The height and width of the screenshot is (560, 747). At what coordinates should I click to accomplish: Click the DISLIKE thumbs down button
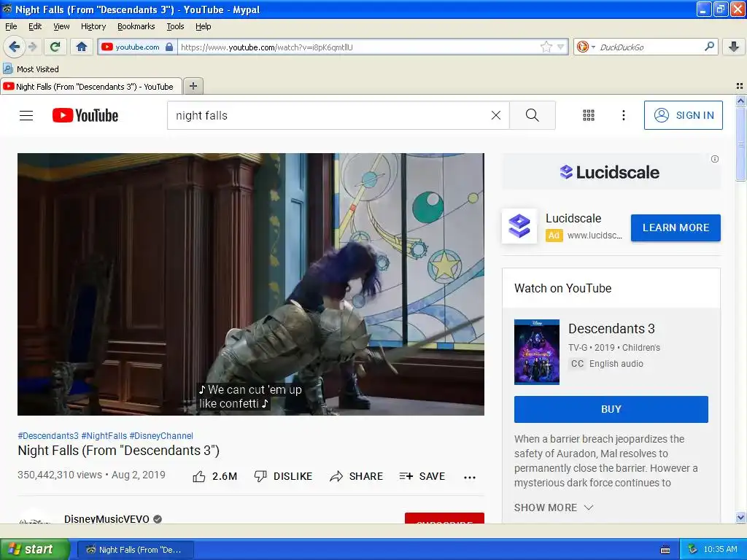tap(283, 476)
